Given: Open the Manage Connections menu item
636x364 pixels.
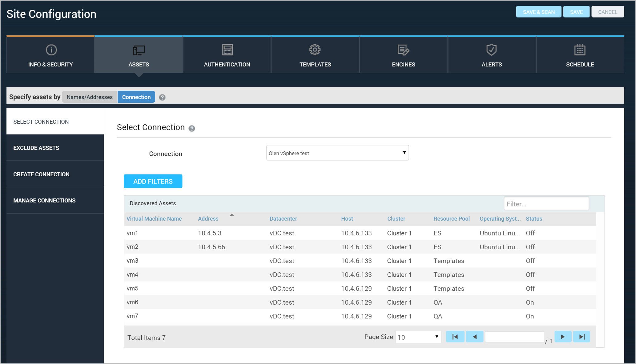Looking at the screenshot, I should (44, 201).
